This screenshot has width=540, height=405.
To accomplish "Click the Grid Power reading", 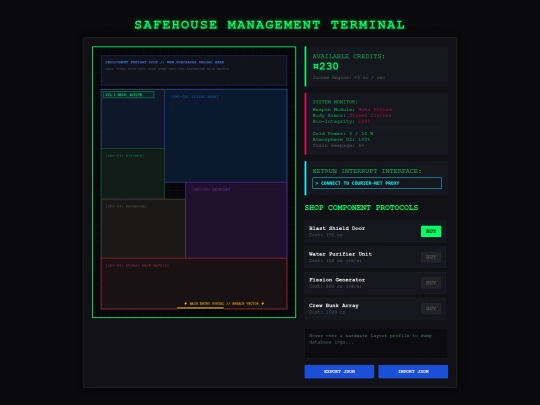I will coord(343,133).
